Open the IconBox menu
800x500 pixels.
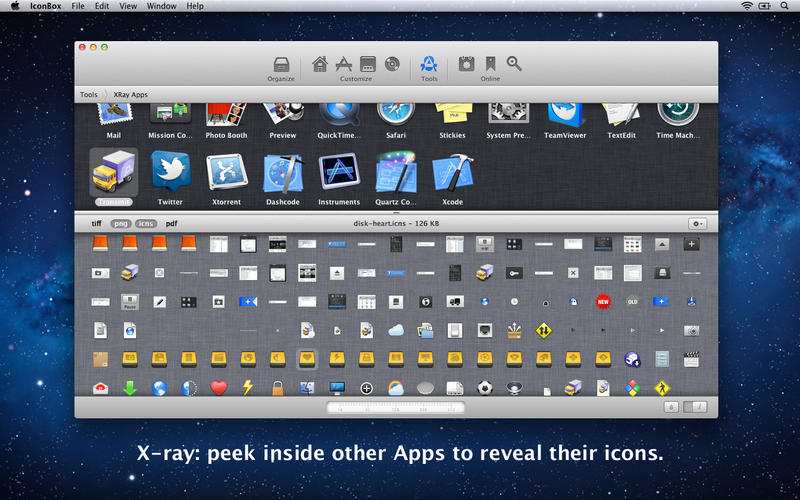click(x=45, y=6)
